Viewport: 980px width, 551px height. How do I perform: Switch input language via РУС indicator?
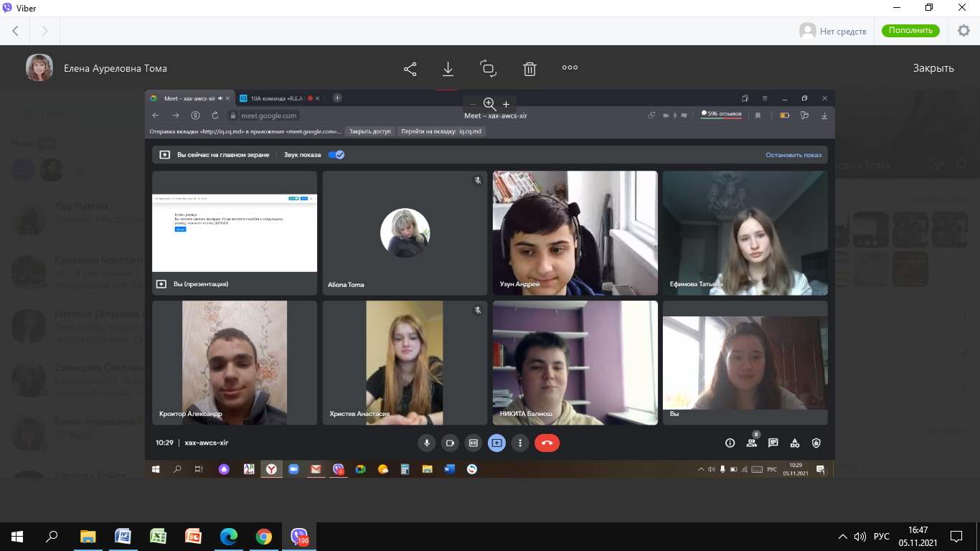[x=881, y=537]
